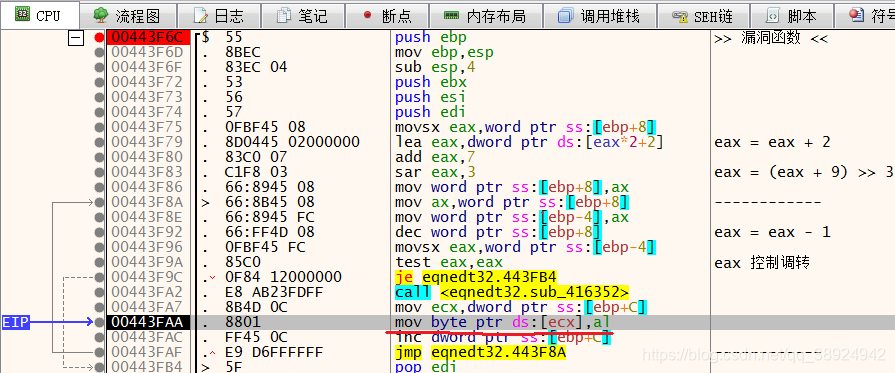895x373 pixels.
Task: Select the comment 'eax = eax - 1'
Action: 772,232
